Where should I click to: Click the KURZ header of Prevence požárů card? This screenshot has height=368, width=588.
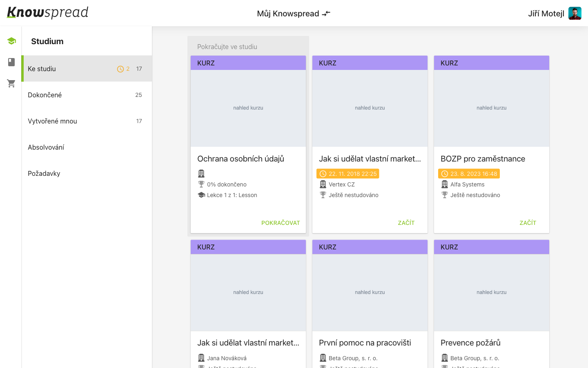[492, 247]
